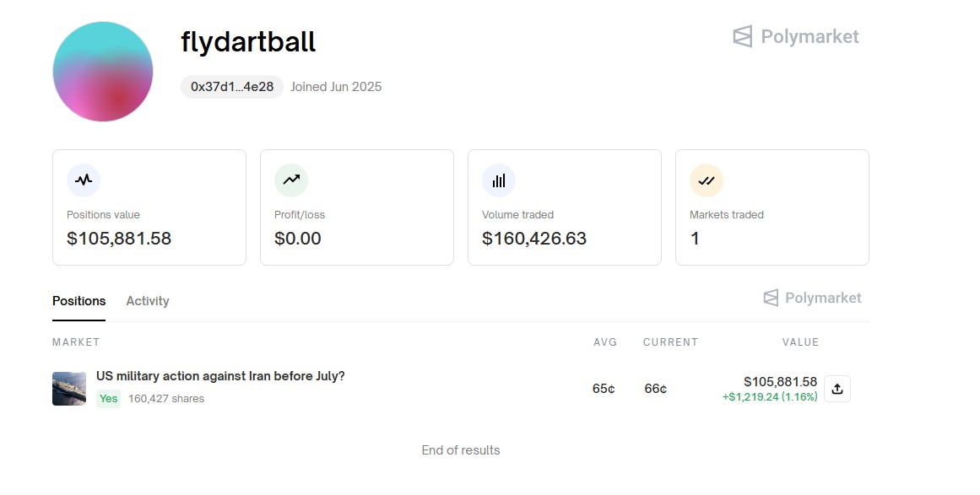Click the VALUE column header
Screen dimensions: 980x495
pos(800,342)
